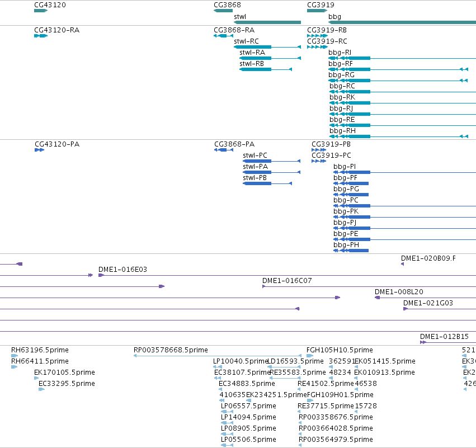Click the bbg-RJ transcript label
The image size is (476, 448).
(x=341, y=109)
